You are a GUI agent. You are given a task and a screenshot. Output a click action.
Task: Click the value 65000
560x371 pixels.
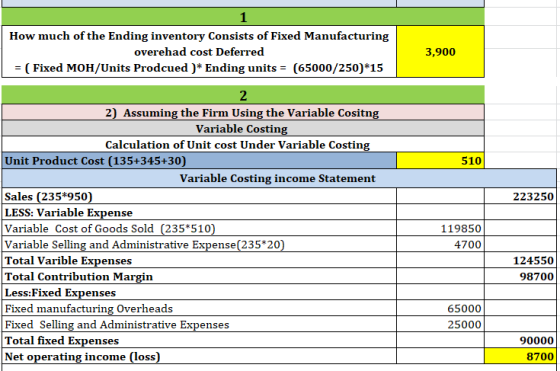[x=440, y=308]
